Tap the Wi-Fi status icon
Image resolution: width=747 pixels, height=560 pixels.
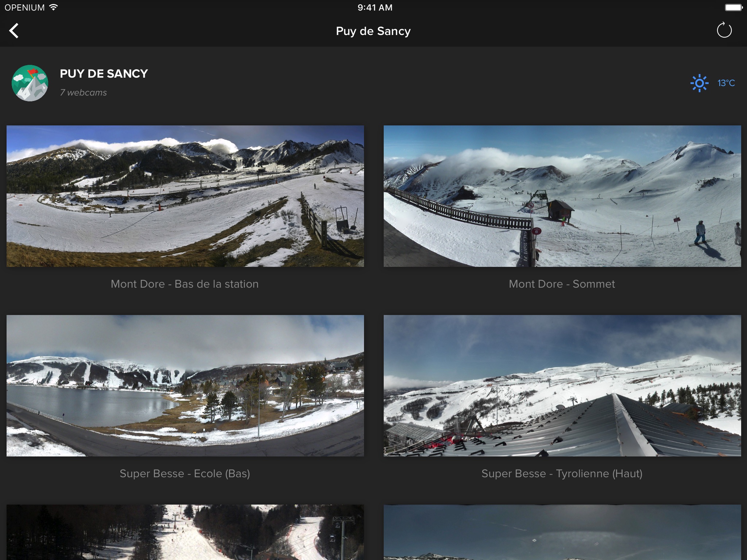click(54, 7)
